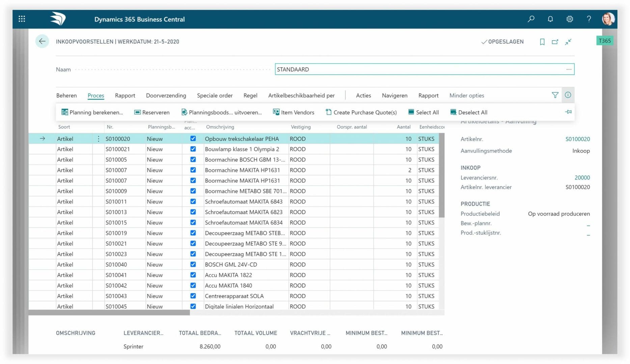Click Aantal column header
This screenshot has height=364, width=630.
click(x=404, y=127)
